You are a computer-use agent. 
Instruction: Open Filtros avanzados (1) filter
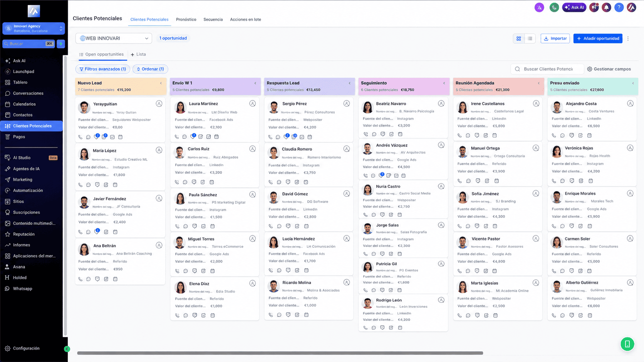[102, 69]
